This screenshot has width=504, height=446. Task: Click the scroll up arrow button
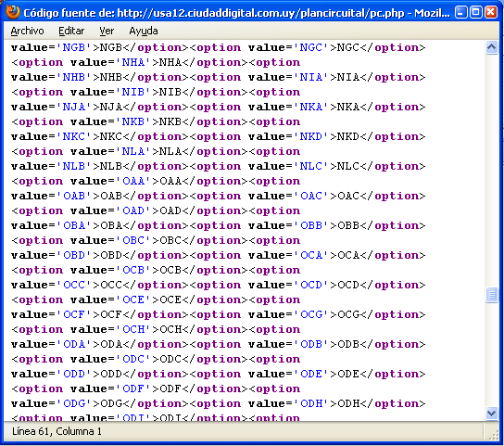(491, 47)
